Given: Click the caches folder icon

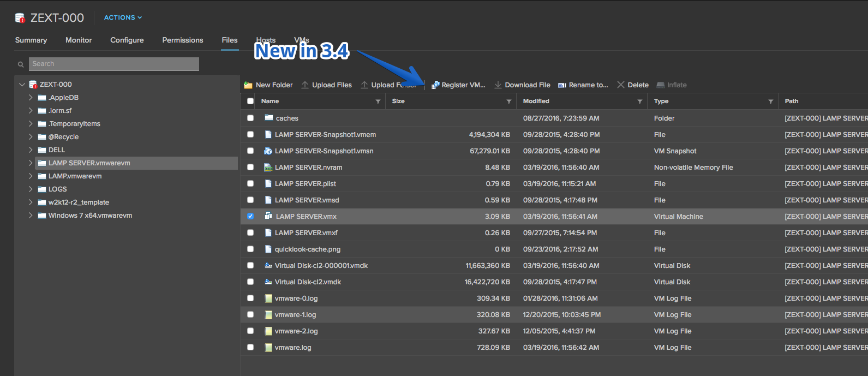Looking at the screenshot, I should (x=268, y=118).
